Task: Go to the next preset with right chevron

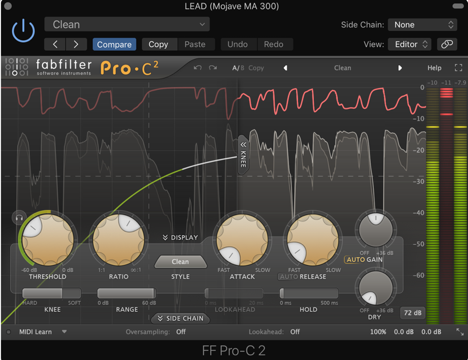Action: click(76, 44)
